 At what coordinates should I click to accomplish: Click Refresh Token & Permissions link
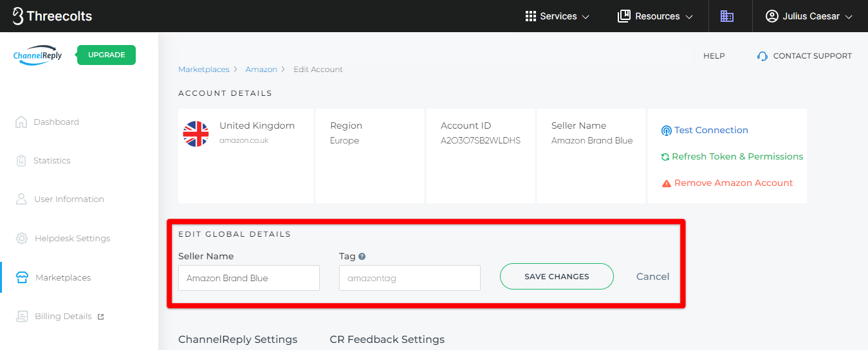737,156
